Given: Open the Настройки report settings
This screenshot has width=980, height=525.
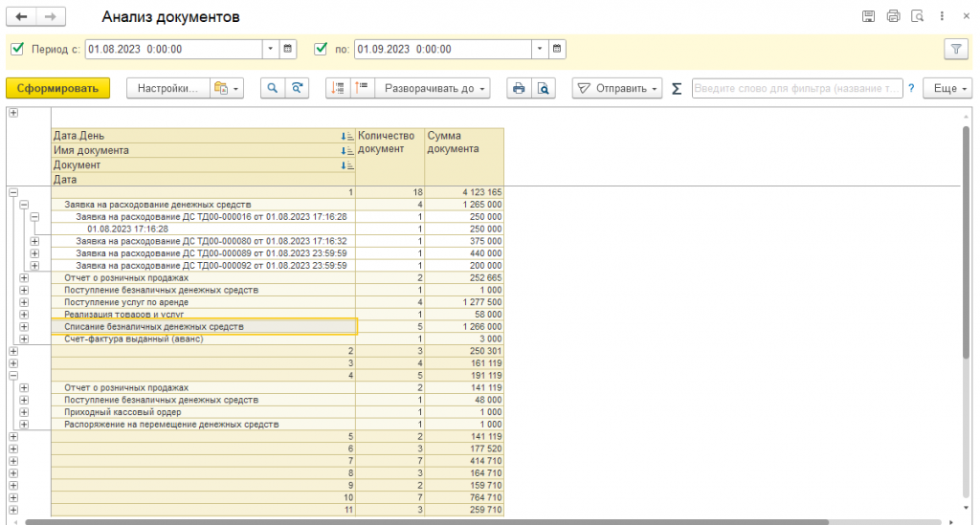Looking at the screenshot, I should [167, 88].
